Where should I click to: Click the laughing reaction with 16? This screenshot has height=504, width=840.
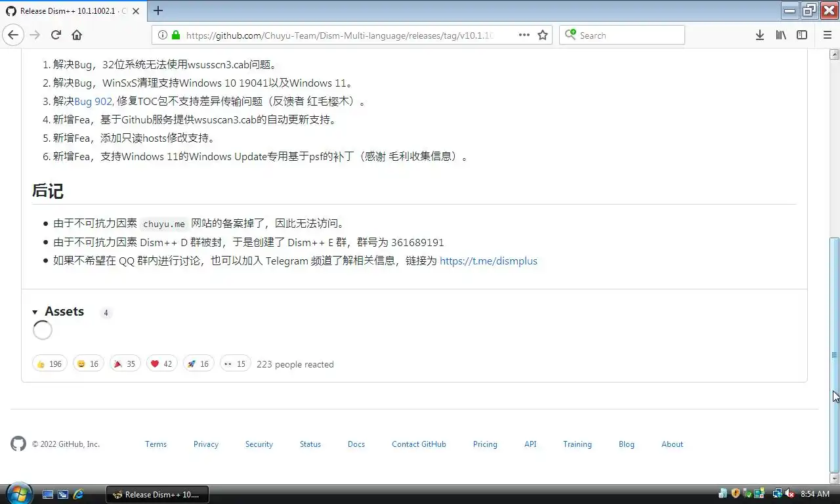(88, 364)
